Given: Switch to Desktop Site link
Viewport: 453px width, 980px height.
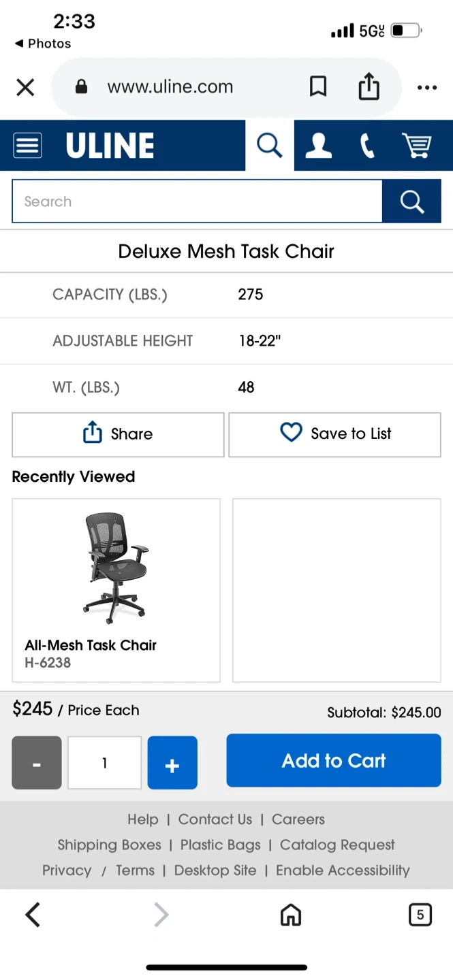Looking at the screenshot, I should point(215,870).
